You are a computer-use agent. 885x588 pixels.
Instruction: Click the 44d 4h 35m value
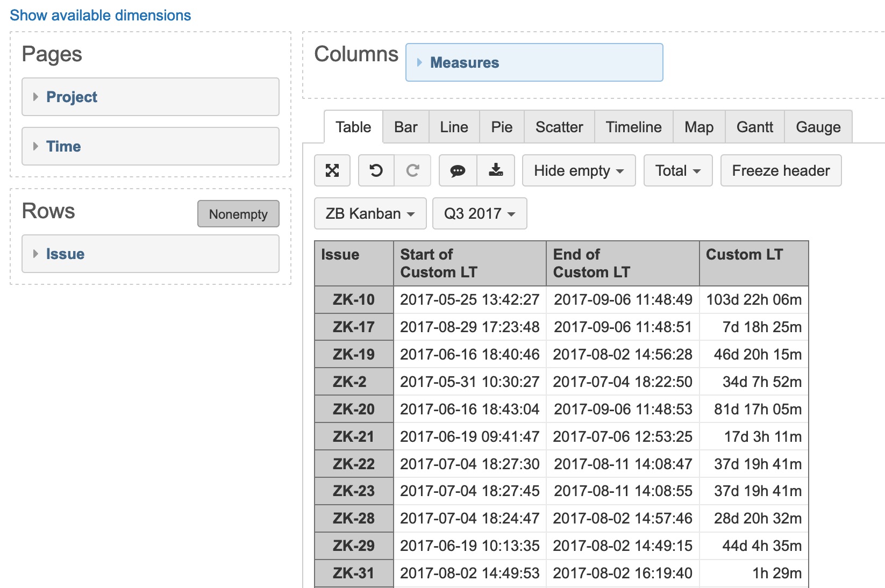754,546
